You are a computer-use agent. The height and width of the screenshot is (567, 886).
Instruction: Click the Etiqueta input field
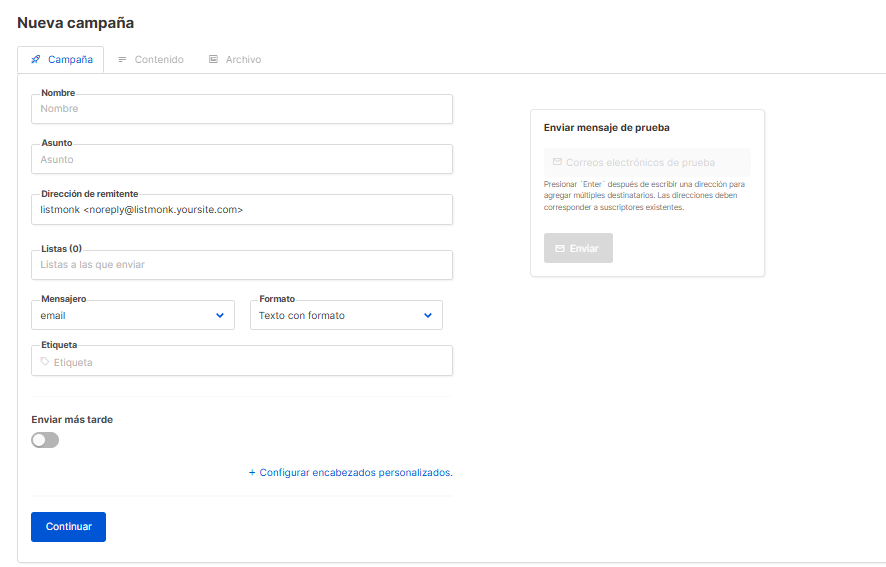pyautogui.click(x=250, y=362)
